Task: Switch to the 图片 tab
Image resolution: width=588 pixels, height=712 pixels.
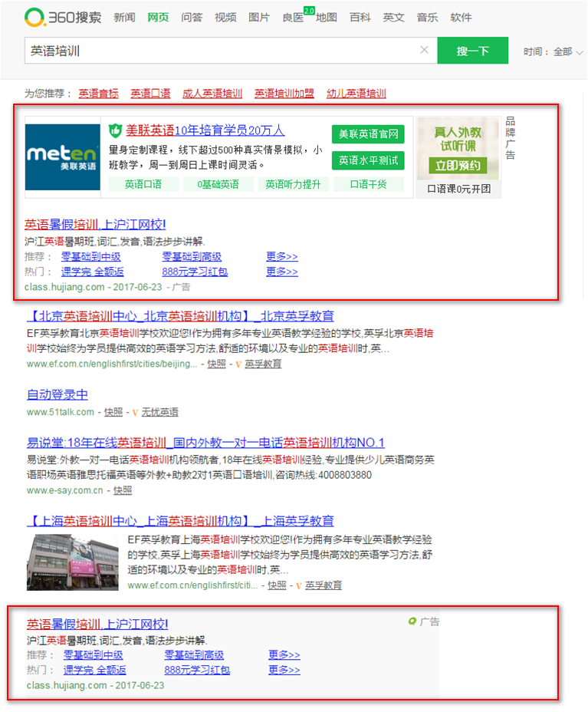Action: (x=259, y=17)
